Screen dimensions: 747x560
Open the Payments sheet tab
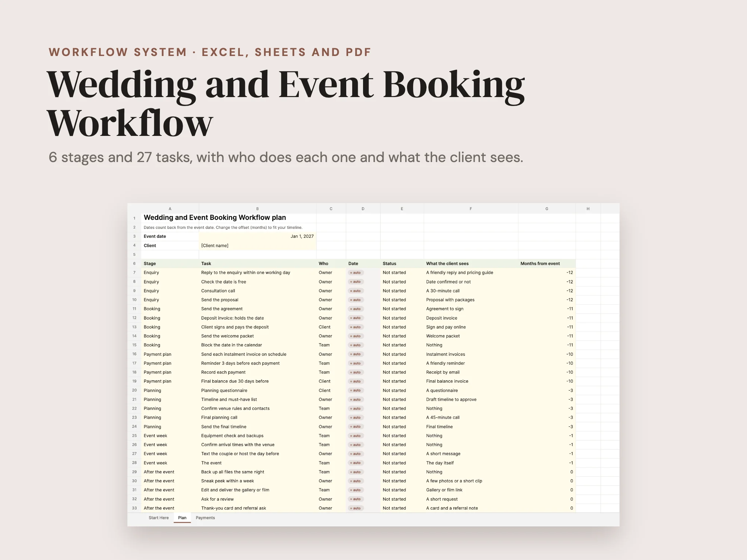[x=205, y=518]
